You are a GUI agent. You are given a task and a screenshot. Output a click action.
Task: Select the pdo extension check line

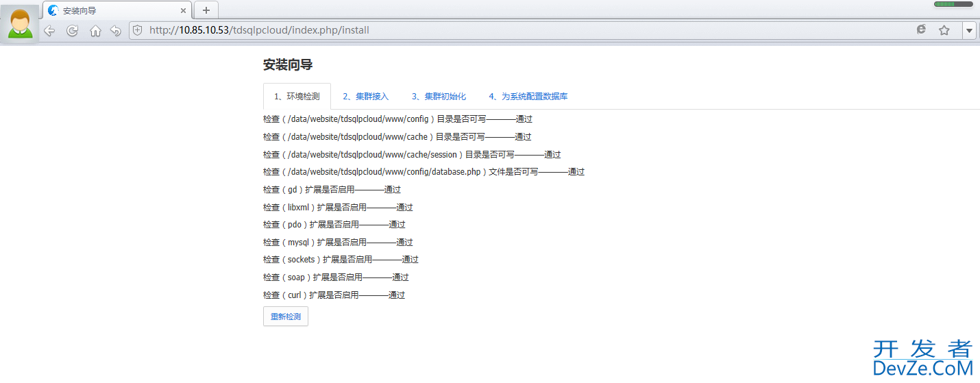pyautogui.click(x=334, y=225)
